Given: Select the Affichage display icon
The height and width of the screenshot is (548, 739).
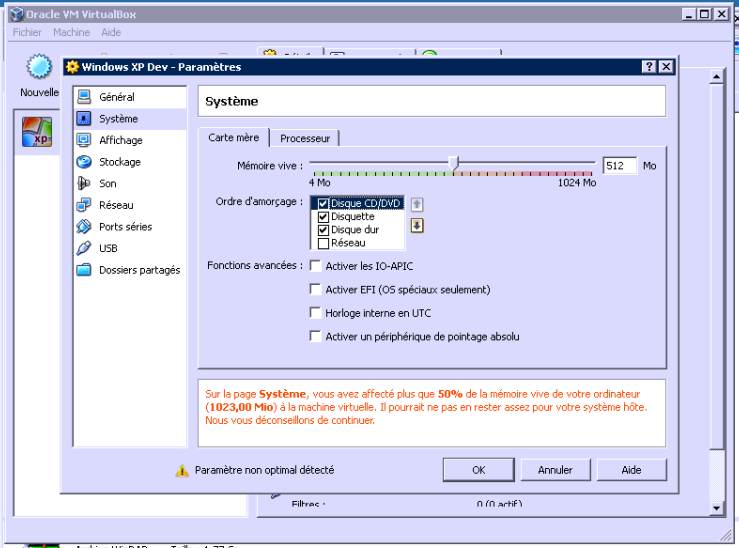Looking at the screenshot, I should point(84,140).
